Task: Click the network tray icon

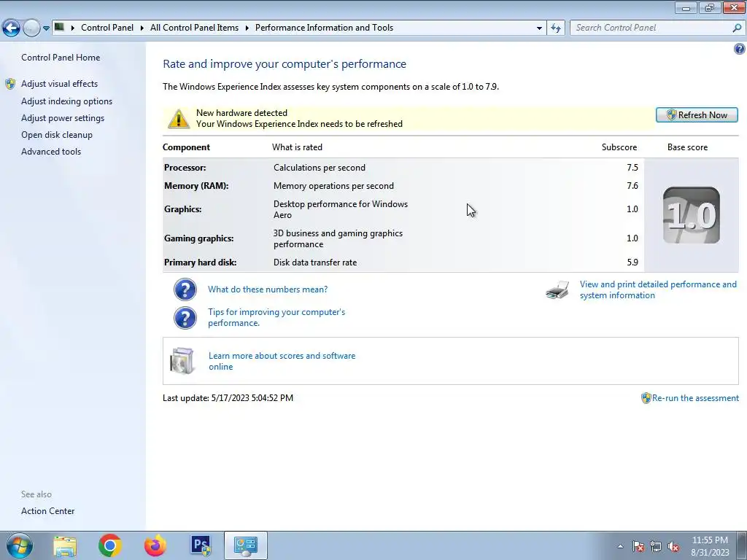Action: 656,546
